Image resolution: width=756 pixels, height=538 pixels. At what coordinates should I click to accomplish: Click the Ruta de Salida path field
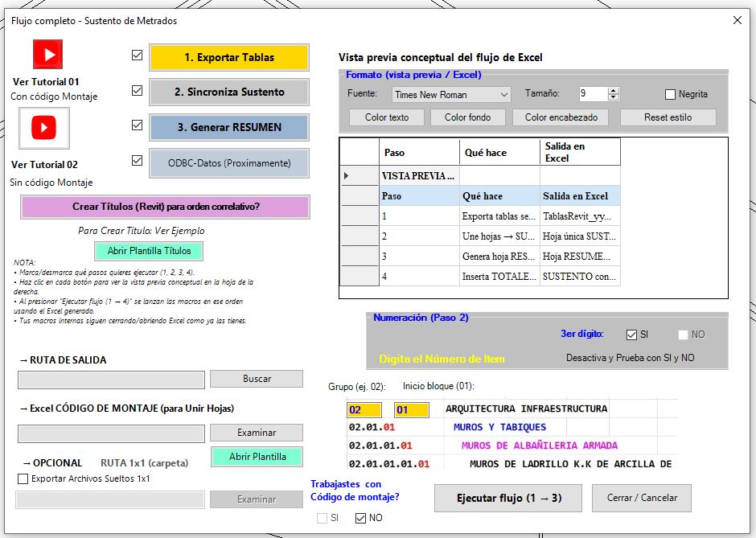click(x=111, y=380)
